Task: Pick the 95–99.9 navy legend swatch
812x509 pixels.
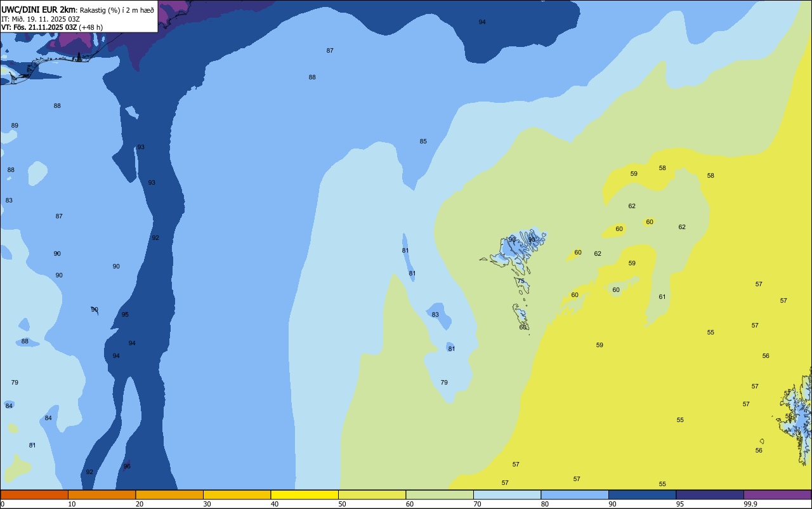Action: (x=710, y=494)
